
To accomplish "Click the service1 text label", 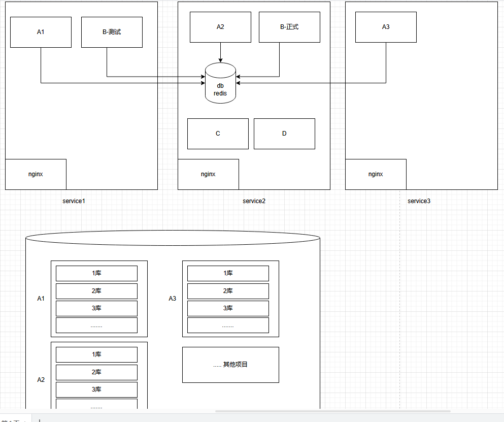I will click(74, 201).
